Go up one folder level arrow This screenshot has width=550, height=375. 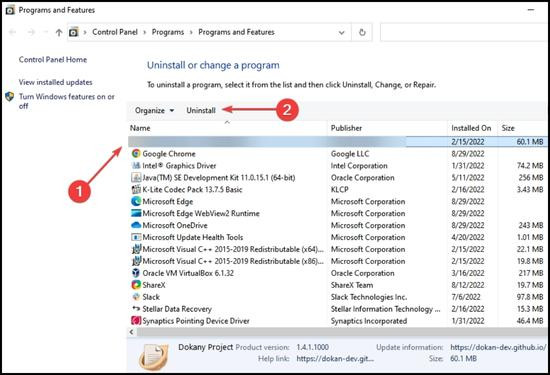[x=59, y=32]
